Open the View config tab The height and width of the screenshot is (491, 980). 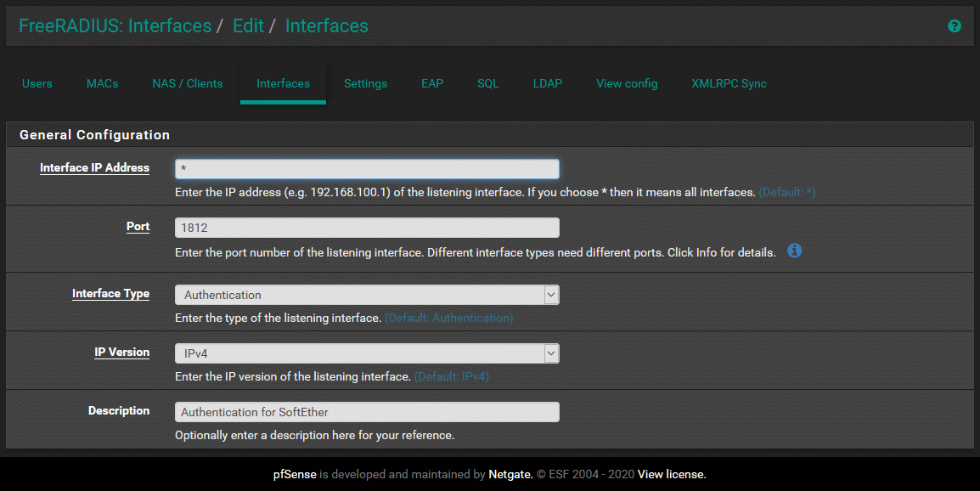(x=627, y=83)
